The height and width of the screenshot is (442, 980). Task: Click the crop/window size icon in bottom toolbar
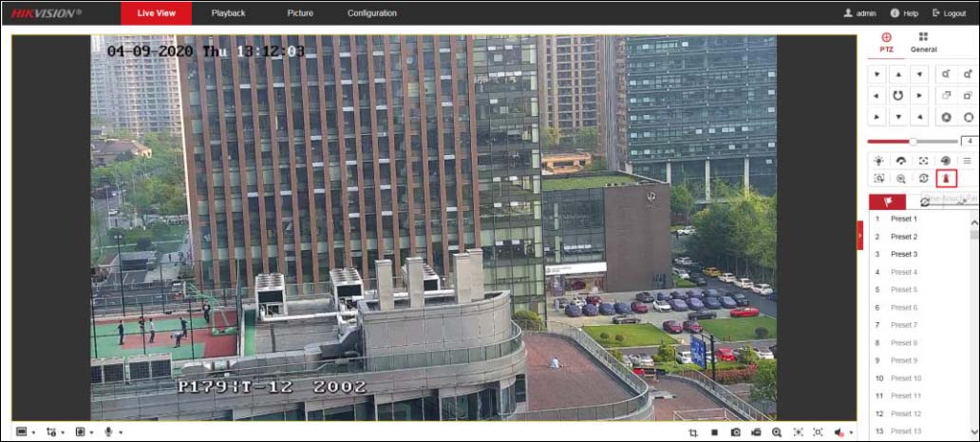click(x=693, y=432)
